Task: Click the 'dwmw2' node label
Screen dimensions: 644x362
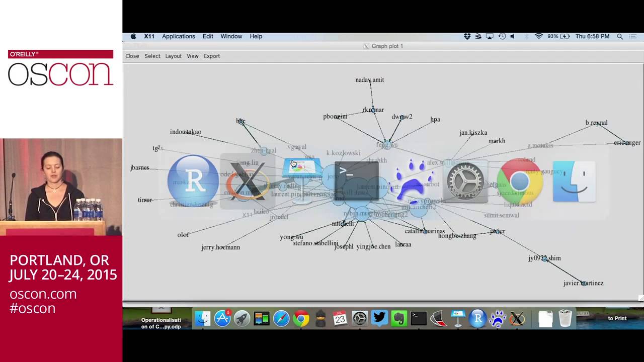Action: pyautogui.click(x=402, y=117)
